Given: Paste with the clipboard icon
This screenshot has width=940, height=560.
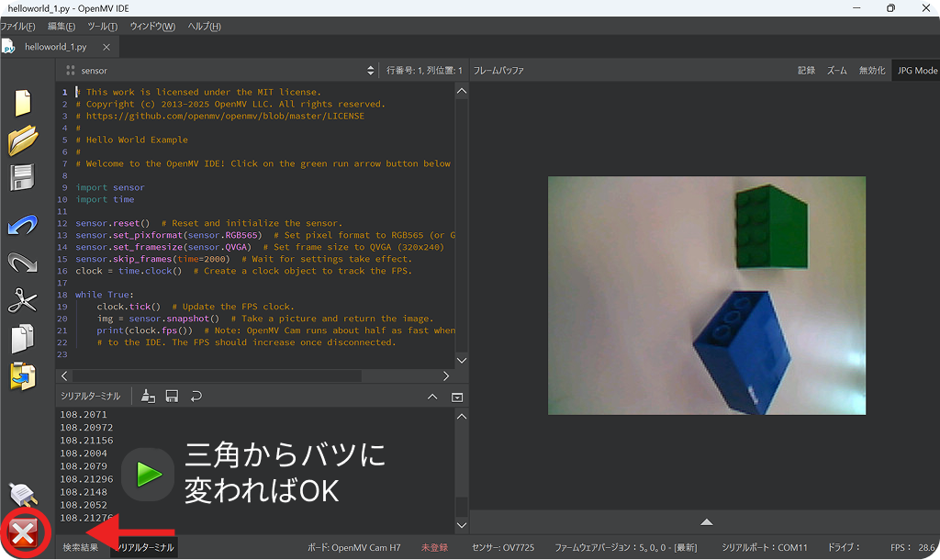Looking at the screenshot, I should pos(23,376).
